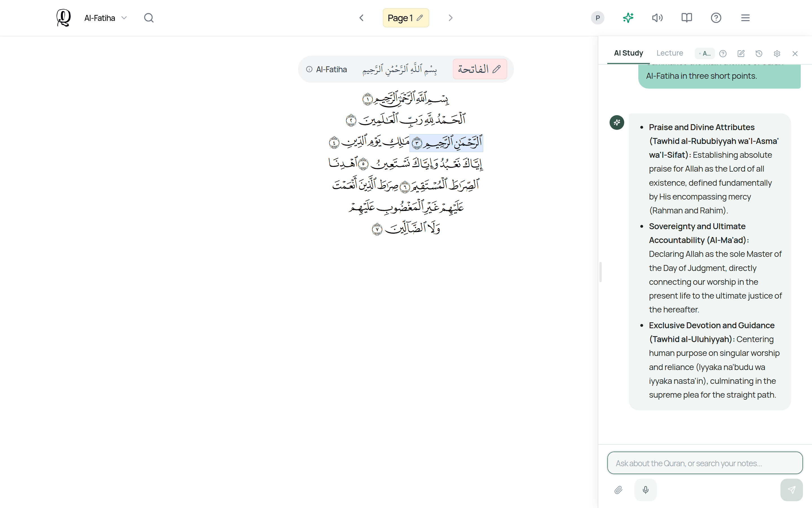Click the verse 3 end marker
The image size is (812, 508).
[417, 143]
